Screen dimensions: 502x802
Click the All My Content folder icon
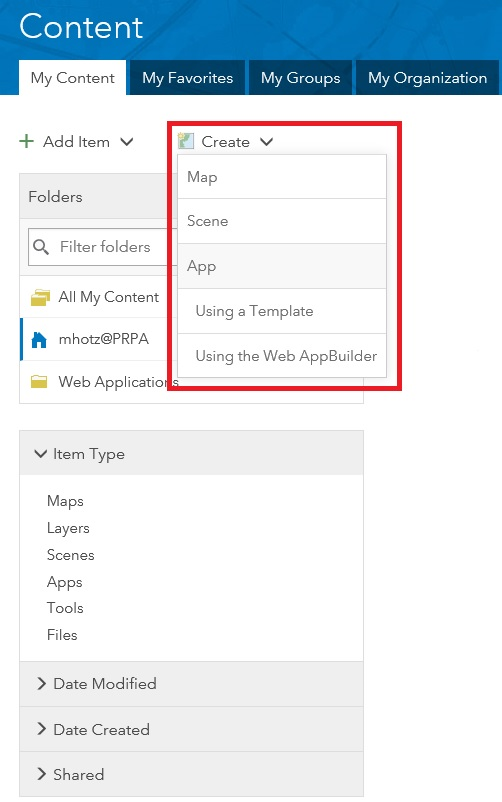(40, 297)
